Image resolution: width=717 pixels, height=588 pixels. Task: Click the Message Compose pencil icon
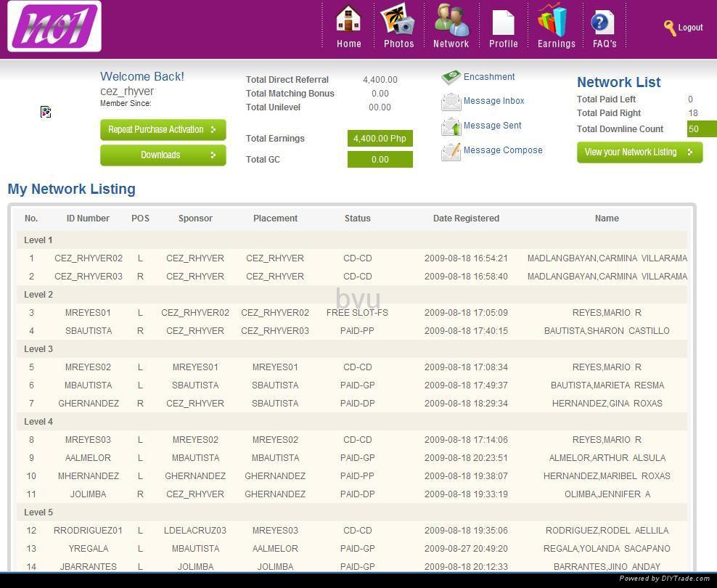[x=451, y=151]
